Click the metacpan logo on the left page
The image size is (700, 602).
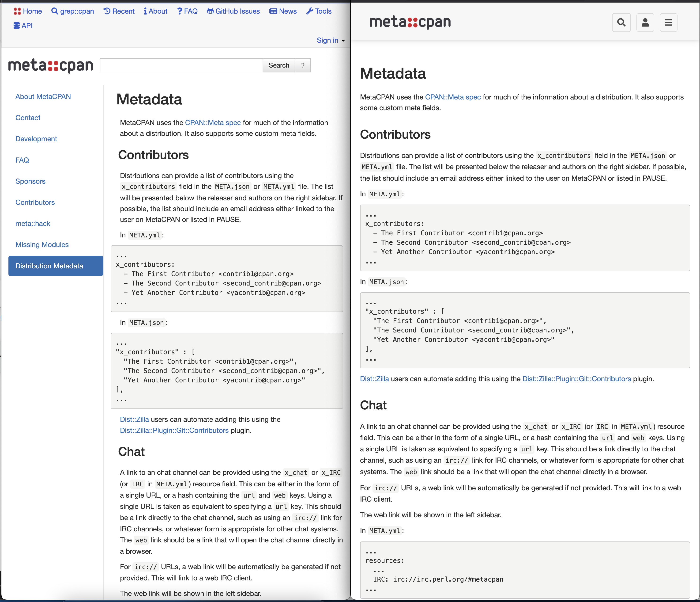50,66
